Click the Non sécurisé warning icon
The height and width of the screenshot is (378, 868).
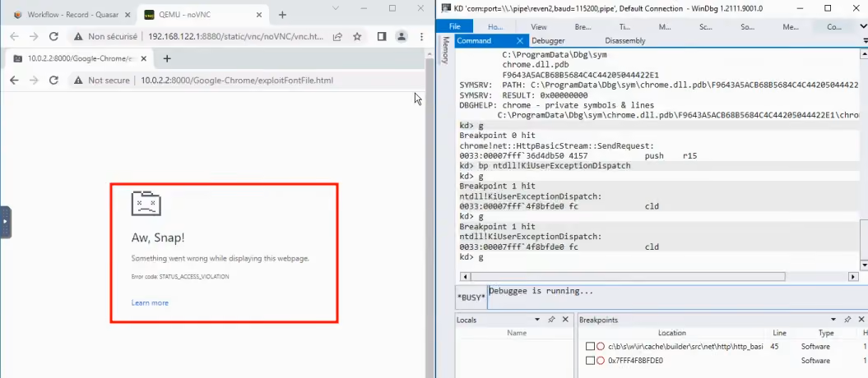(x=79, y=36)
